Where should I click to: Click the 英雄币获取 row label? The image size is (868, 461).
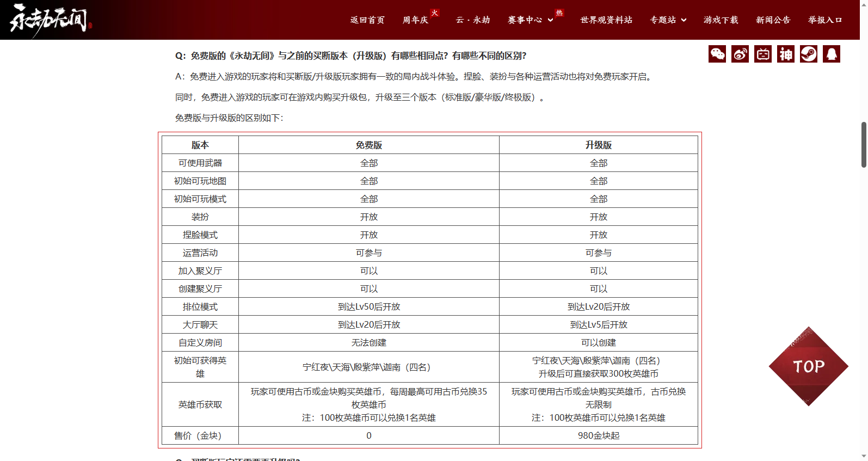point(200,405)
